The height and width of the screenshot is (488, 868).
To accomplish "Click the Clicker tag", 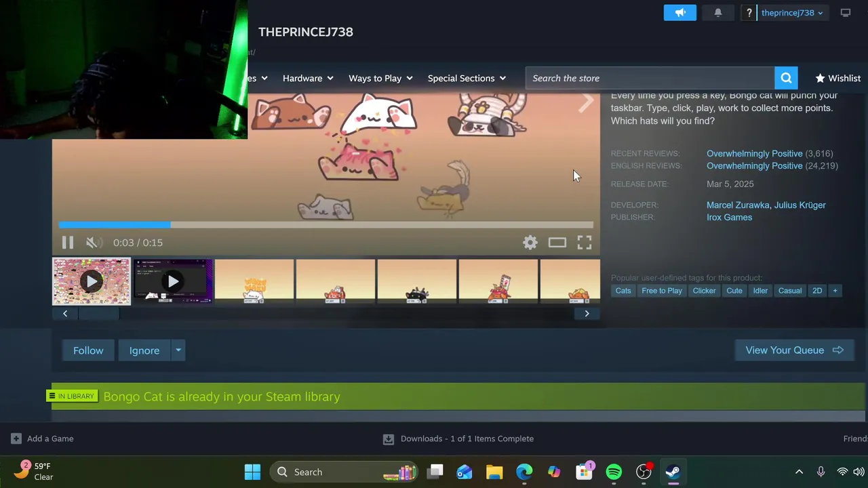I will tap(704, 291).
